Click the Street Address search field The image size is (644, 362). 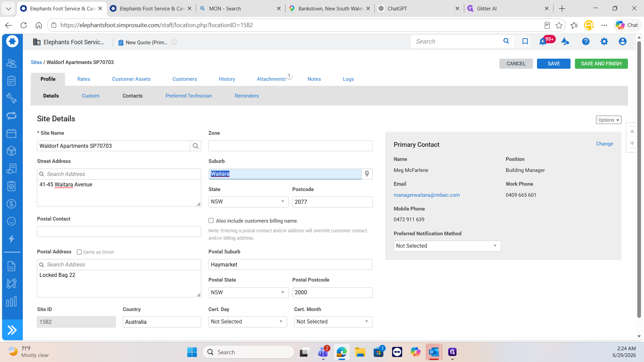[119, 174]
